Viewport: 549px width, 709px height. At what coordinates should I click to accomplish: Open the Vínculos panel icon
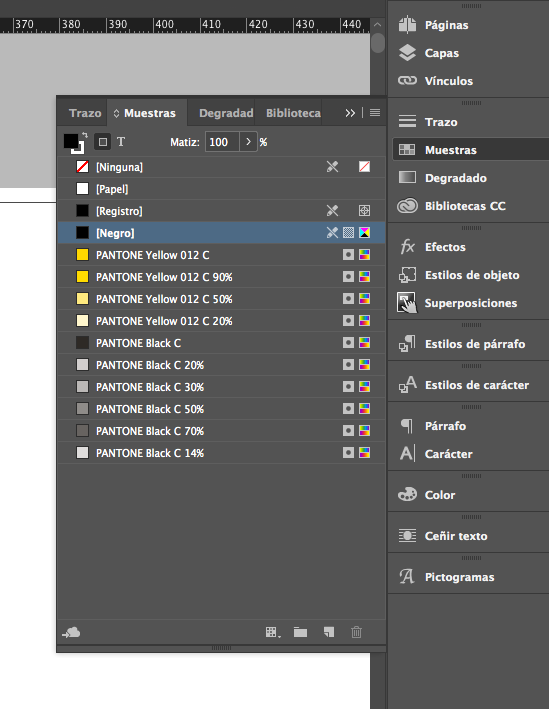pyautogui.click(x=407, y=81)
